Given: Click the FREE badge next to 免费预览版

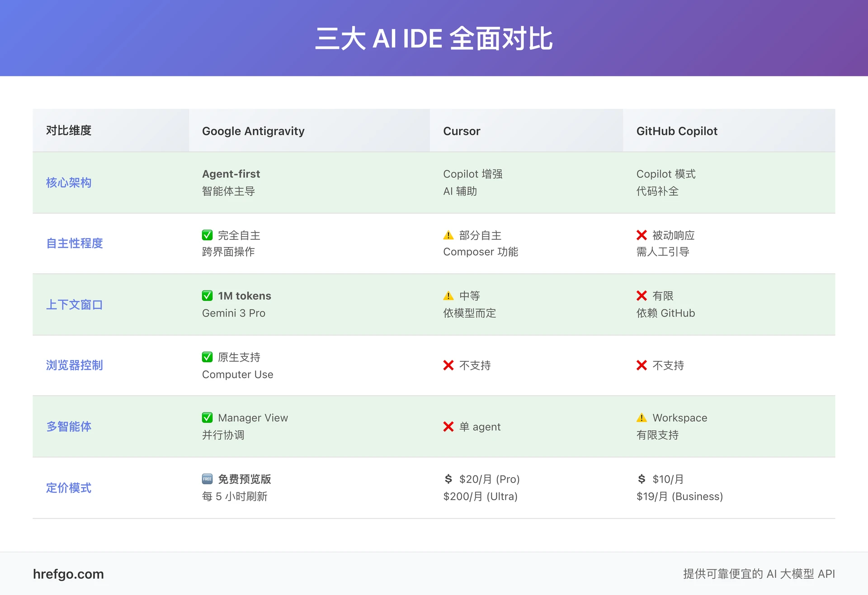Looking at the screenshot, I should [x=207, y=479].
